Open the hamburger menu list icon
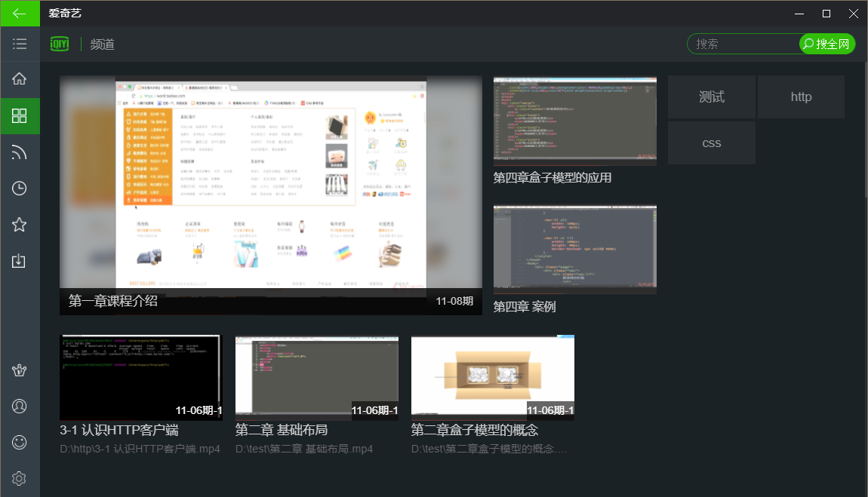Image resolution: width=868 pixels, height=497 pixels. pyautogui.click(x=20, y=44)
